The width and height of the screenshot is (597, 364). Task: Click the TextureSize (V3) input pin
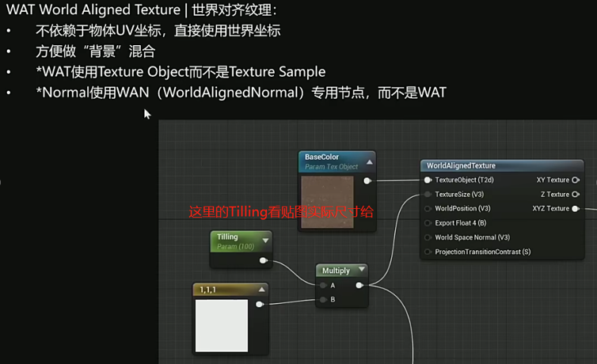428,195
